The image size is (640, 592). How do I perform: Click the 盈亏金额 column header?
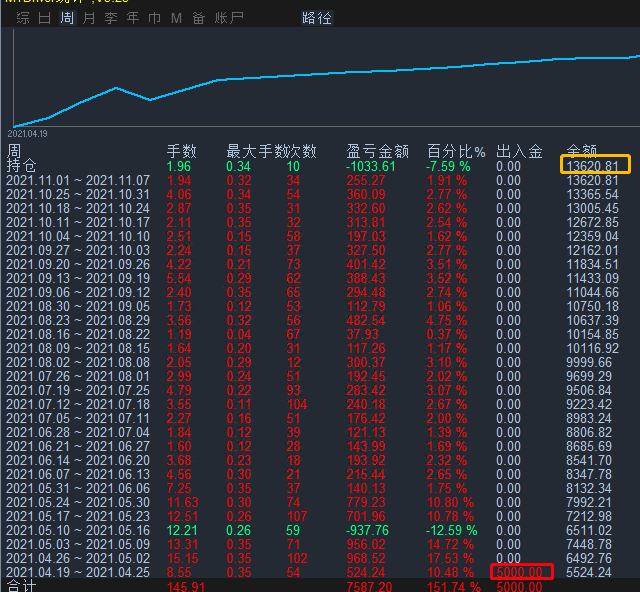pyautogui.click(x=377, y=152)
